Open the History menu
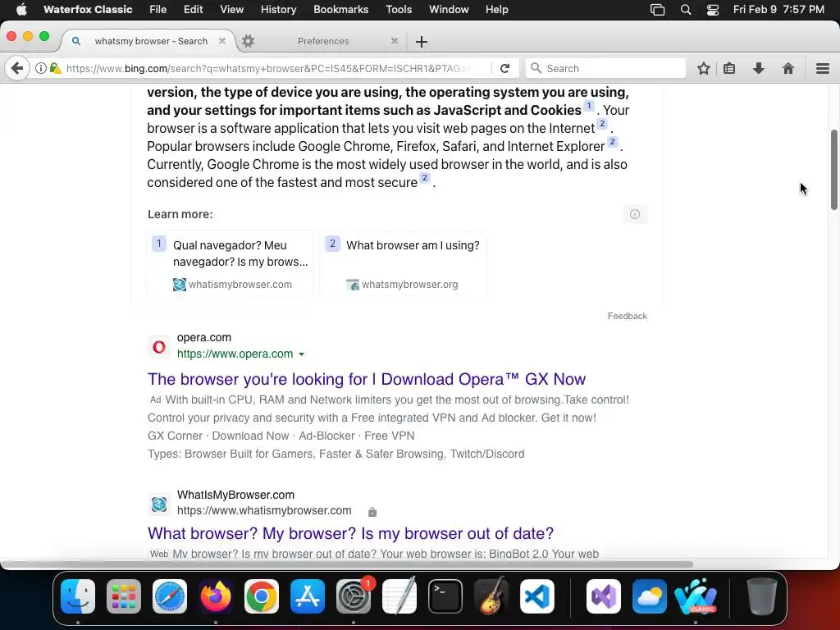Image resolution: width=840 pixels, height=630 pixels. [279, 10]
